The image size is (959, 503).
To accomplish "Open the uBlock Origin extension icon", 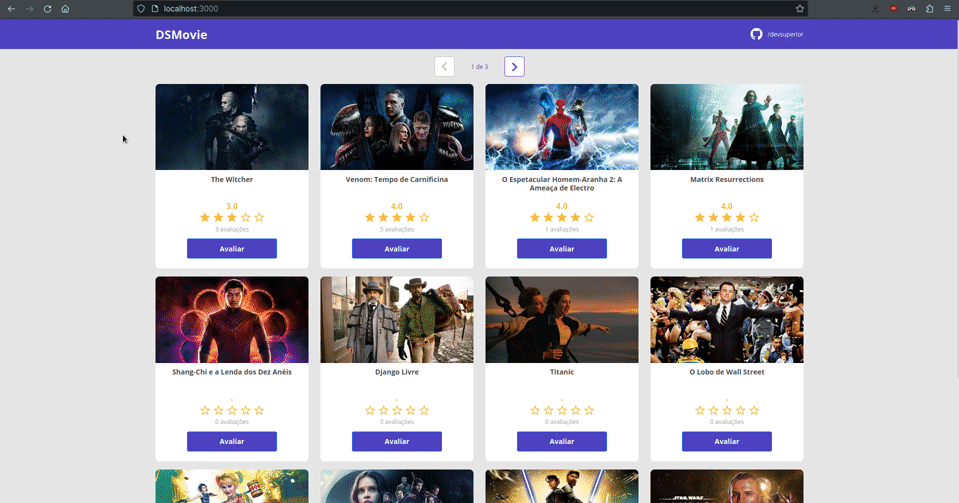I will tap(894, 9).
